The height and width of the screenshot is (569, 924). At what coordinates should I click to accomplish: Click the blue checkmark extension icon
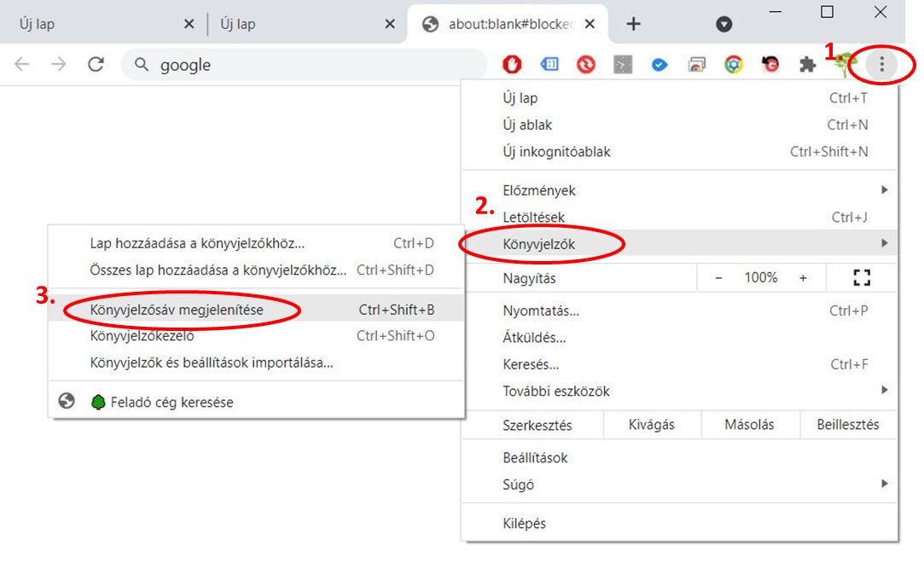click(660, 65)
